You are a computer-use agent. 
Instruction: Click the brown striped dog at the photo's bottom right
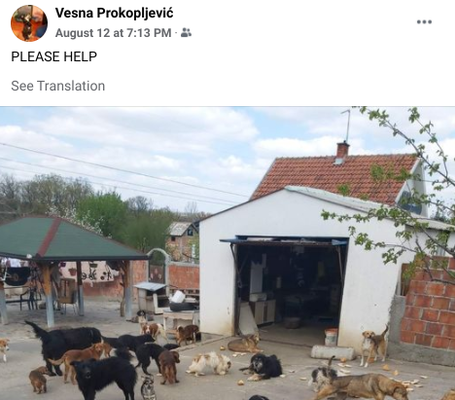tap(363, 387)
